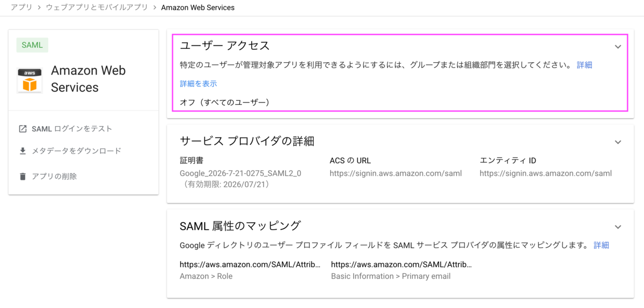Expand the SAML 属性のマッピング chevron
The image size is (644, 308).
point(618,227)
